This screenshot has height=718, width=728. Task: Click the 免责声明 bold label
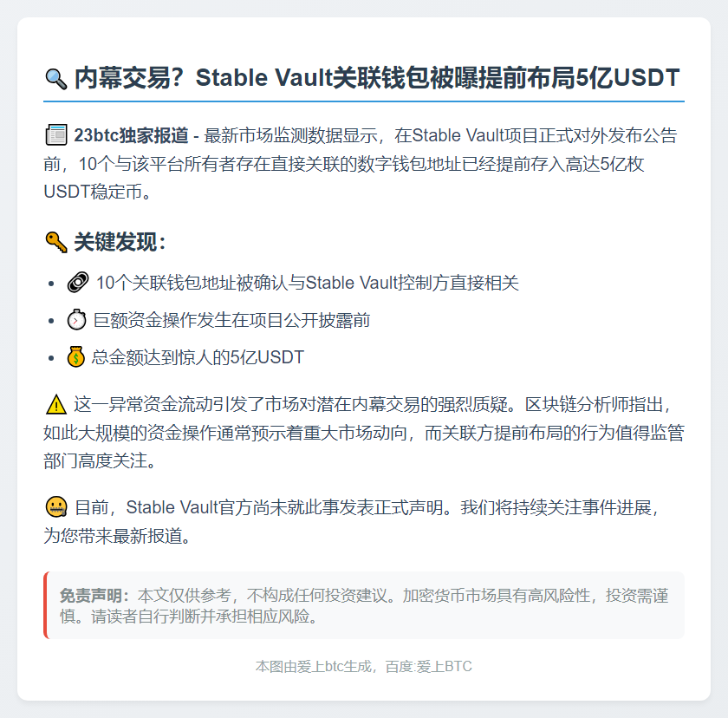[x=94, y=596]
